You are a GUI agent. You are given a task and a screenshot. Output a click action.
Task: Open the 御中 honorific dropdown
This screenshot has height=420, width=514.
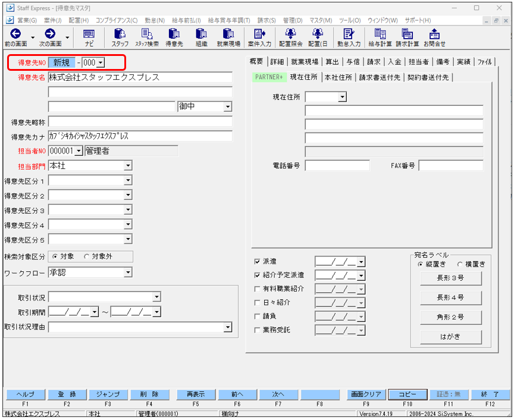pyautogui.click(x=227, y=106)
